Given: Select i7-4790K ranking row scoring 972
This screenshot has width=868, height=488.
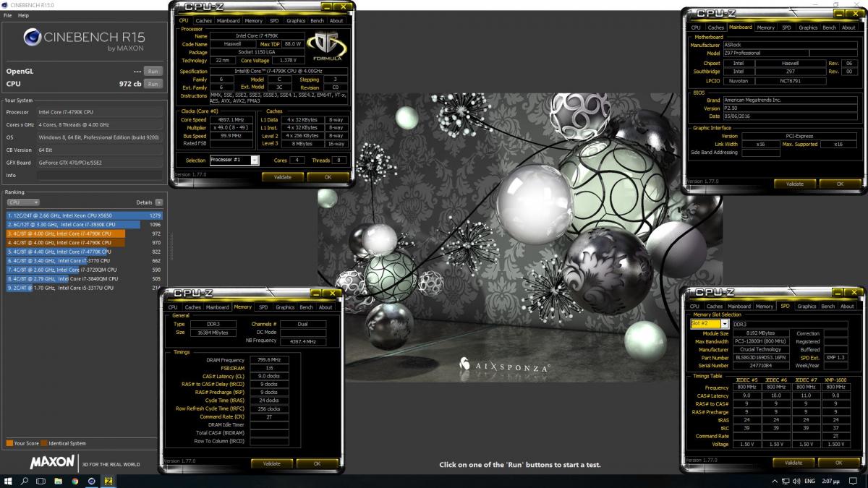Looking at the screenshot, I should coord(84,234).
